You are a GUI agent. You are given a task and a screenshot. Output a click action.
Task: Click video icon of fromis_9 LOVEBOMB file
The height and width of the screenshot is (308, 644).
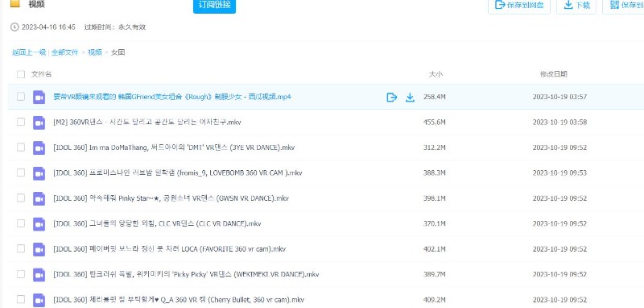[x=39, y=173]
